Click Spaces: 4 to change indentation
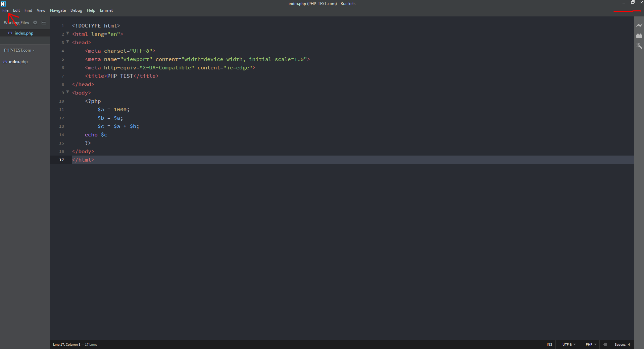The width and height of the screenshot is (644, 349). tap(623, 344)
